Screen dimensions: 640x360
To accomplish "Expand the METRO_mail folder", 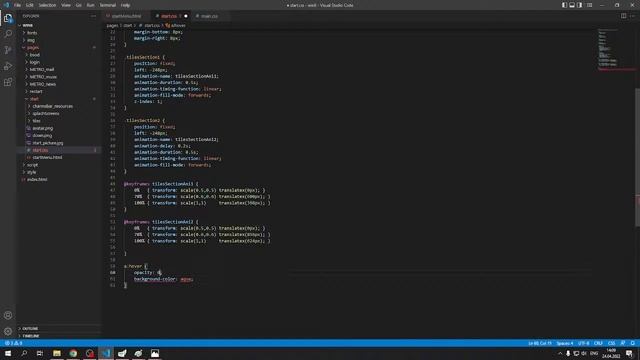I will [42, 69].
